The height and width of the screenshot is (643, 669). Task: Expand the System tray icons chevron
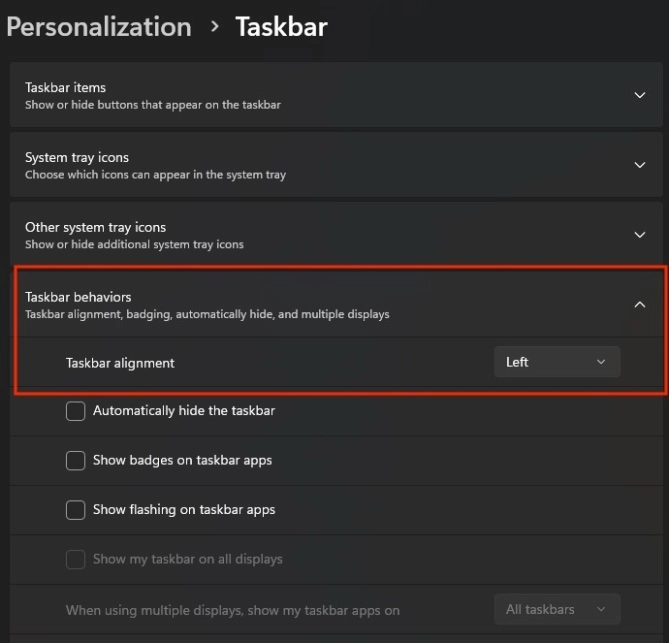click(640, 165)
